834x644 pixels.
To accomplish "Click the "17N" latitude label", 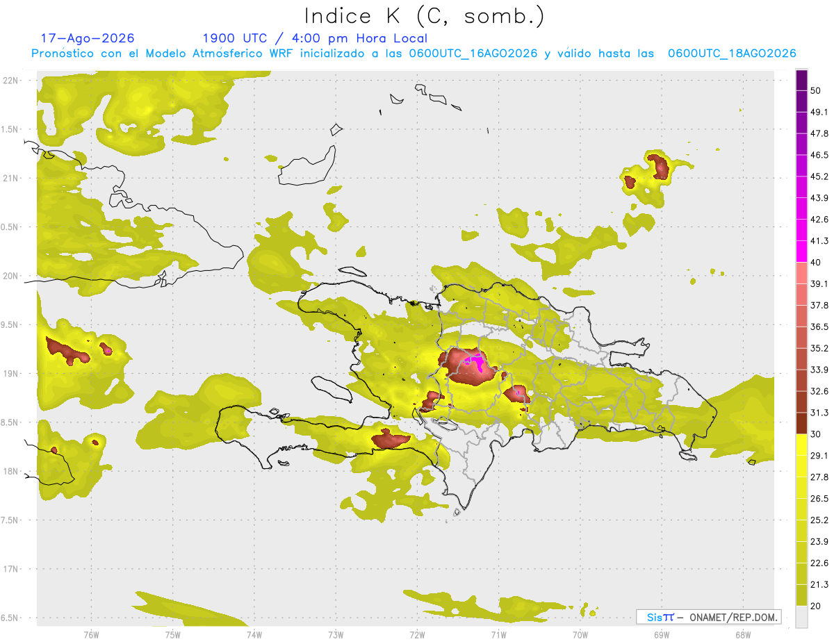I will 10,569.
